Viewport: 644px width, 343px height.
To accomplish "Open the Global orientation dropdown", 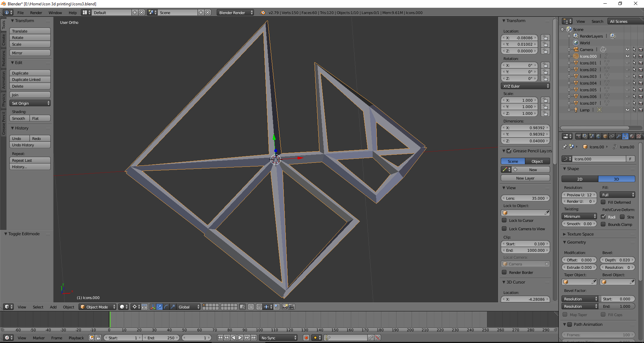I will 189,307.
